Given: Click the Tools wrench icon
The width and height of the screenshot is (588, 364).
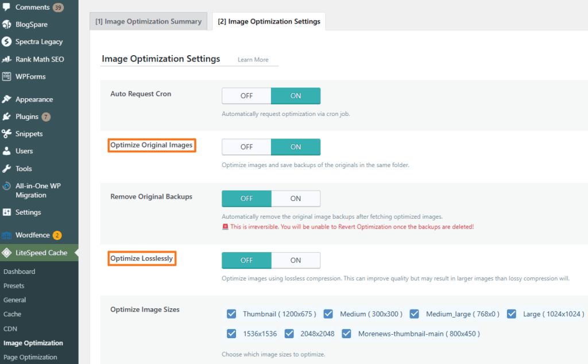Looking at the screenshot, I should click(x=6, y=169).
